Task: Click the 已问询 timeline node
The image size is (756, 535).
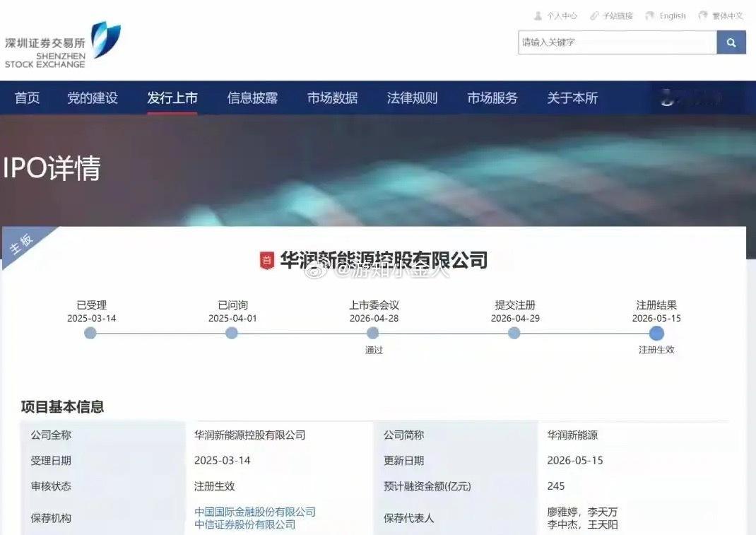Action: click(x=232, y=333)
